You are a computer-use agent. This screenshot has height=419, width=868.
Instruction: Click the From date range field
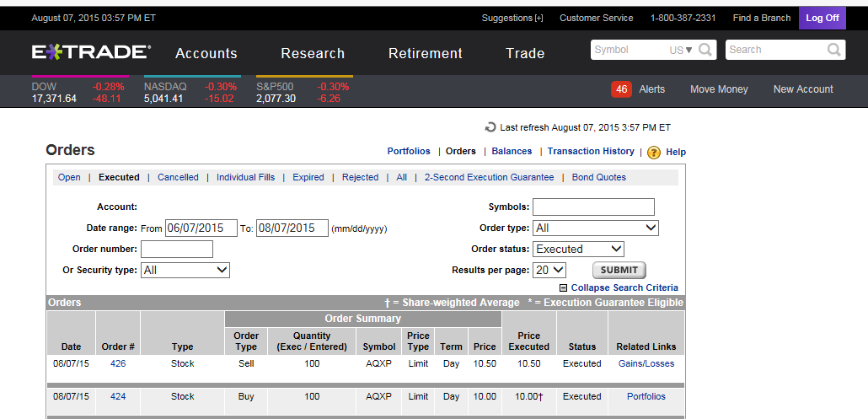tap(201, 228)
